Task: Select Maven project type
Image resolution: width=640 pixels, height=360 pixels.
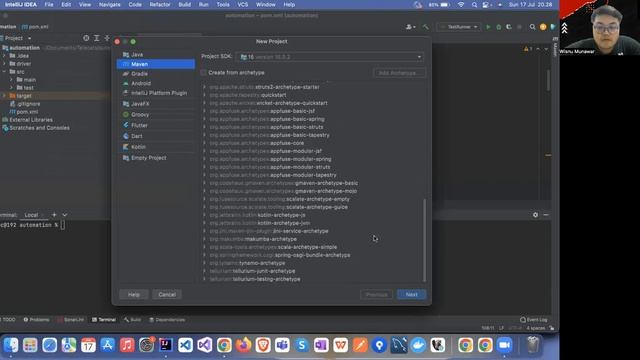Action: tap(156, 64)
